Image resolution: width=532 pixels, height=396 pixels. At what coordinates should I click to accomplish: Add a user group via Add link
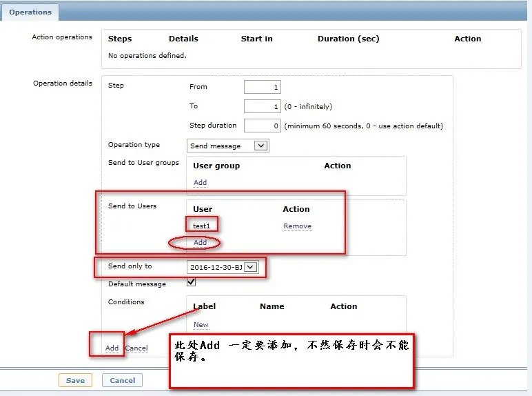[200, 182]
